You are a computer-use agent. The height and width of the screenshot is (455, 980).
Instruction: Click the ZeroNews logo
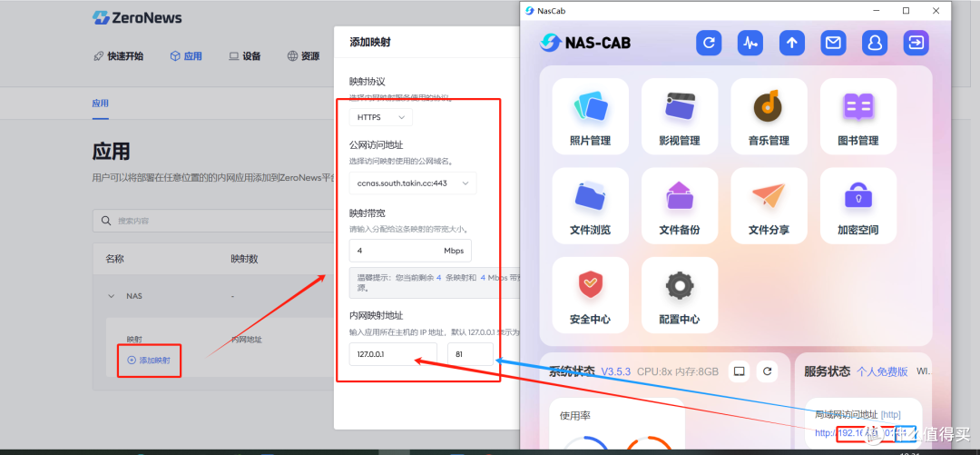pos(137,17)
